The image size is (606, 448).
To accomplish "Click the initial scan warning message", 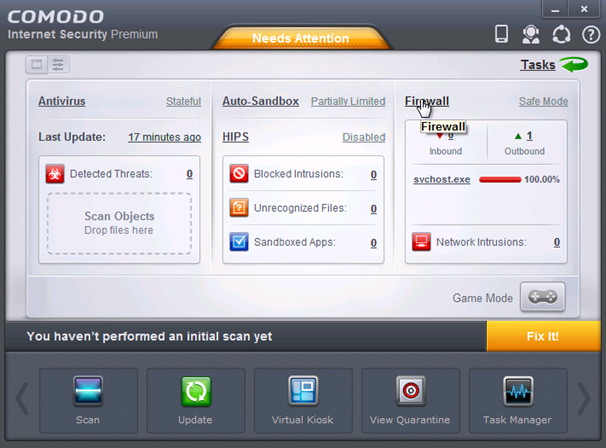I will (149, 336).
